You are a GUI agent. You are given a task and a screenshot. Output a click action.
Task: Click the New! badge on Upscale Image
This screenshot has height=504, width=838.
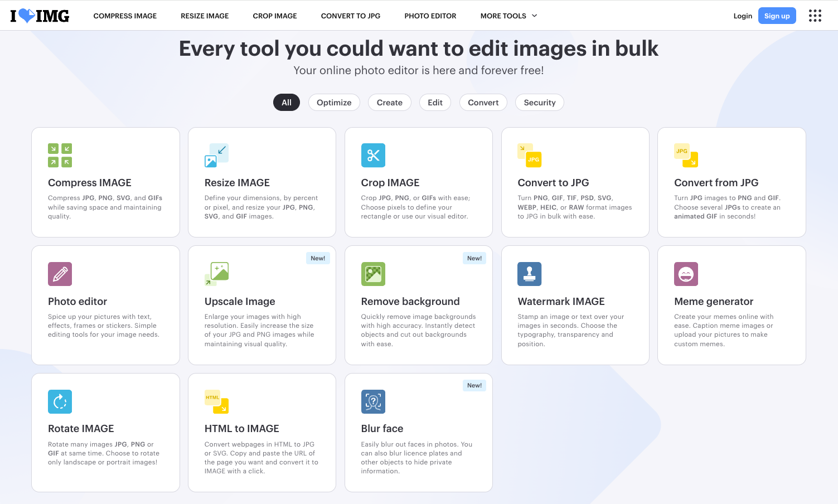(318, 258)
